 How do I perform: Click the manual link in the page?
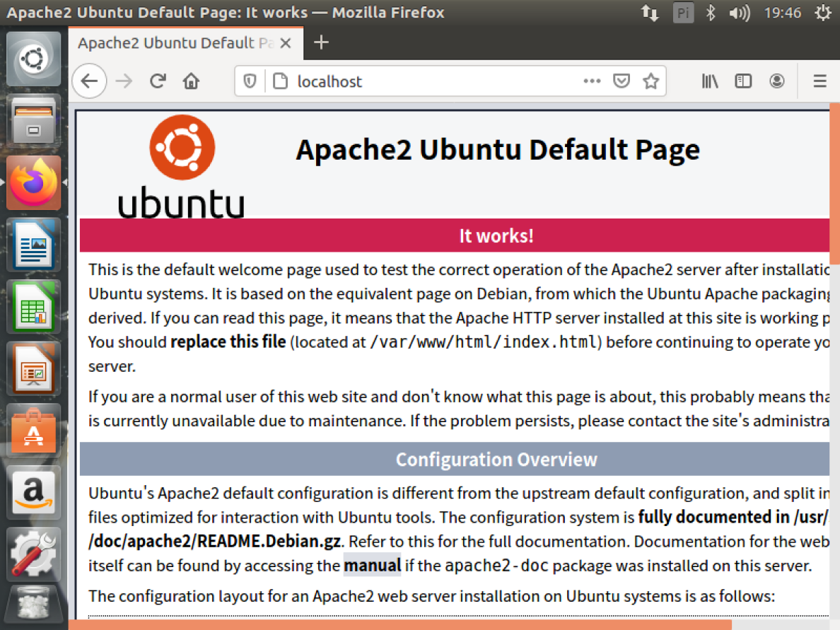pyautogui.click(x=373, y=565)
